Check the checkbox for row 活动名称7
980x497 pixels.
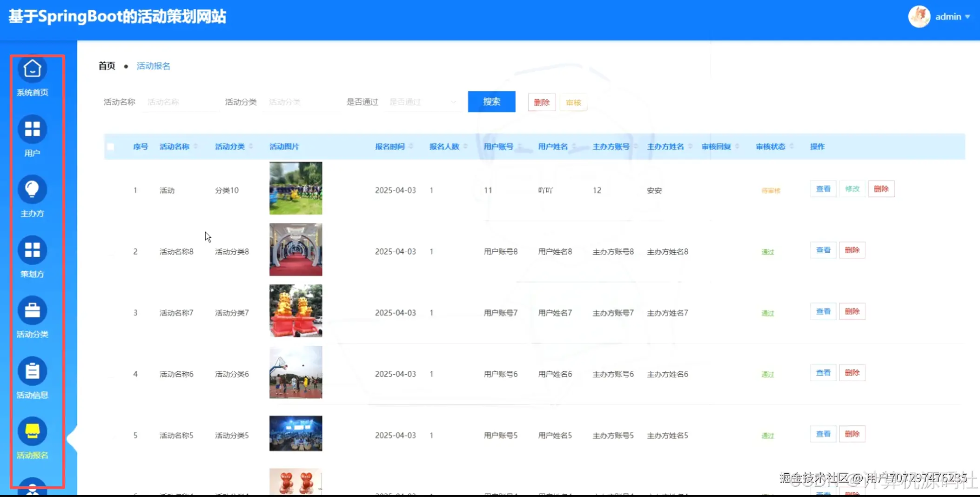111,312
